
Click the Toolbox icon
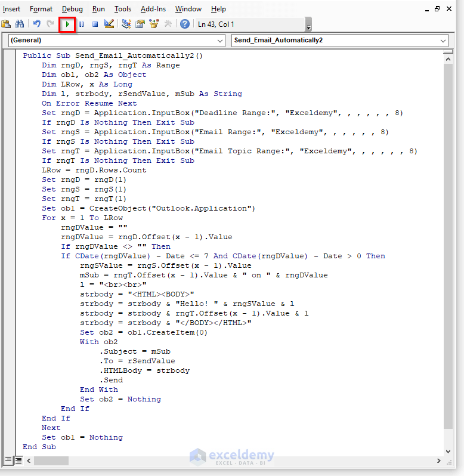click(168, 24)
